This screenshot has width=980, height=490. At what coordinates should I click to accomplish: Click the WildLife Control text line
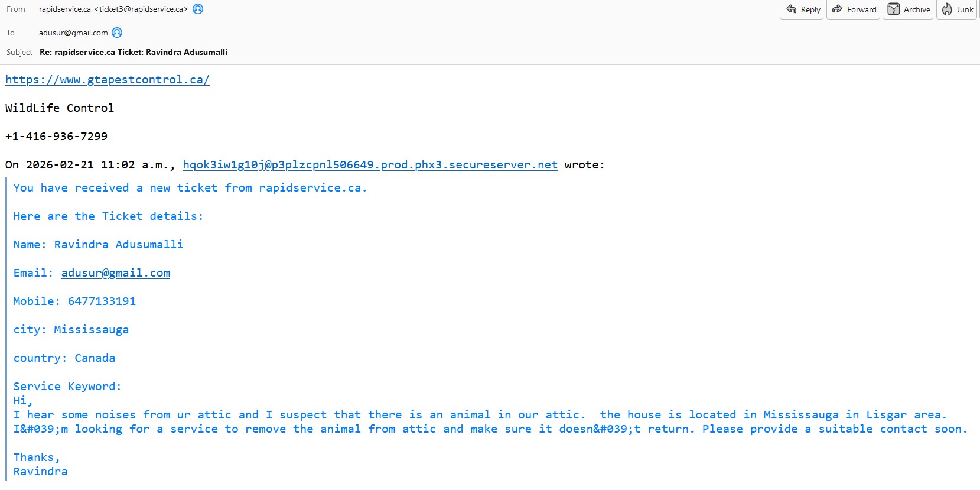click(60, 108)
